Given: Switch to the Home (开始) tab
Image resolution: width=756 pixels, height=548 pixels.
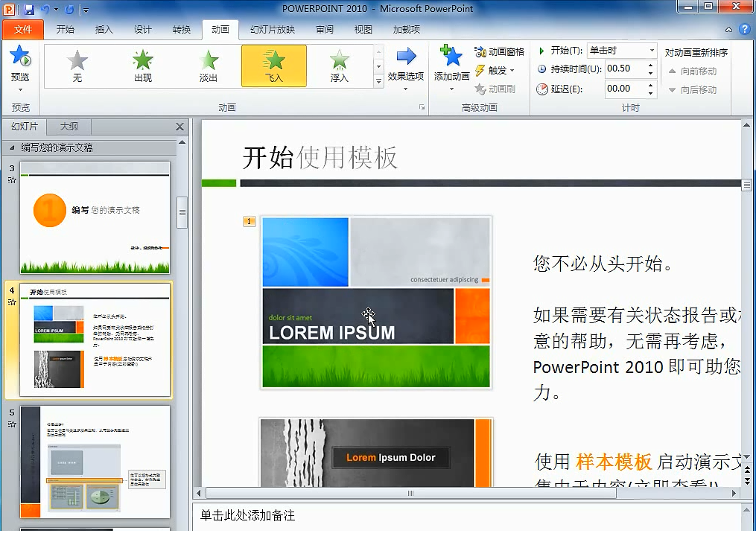Looking at the screenshot, I should (x=65, y=30).
